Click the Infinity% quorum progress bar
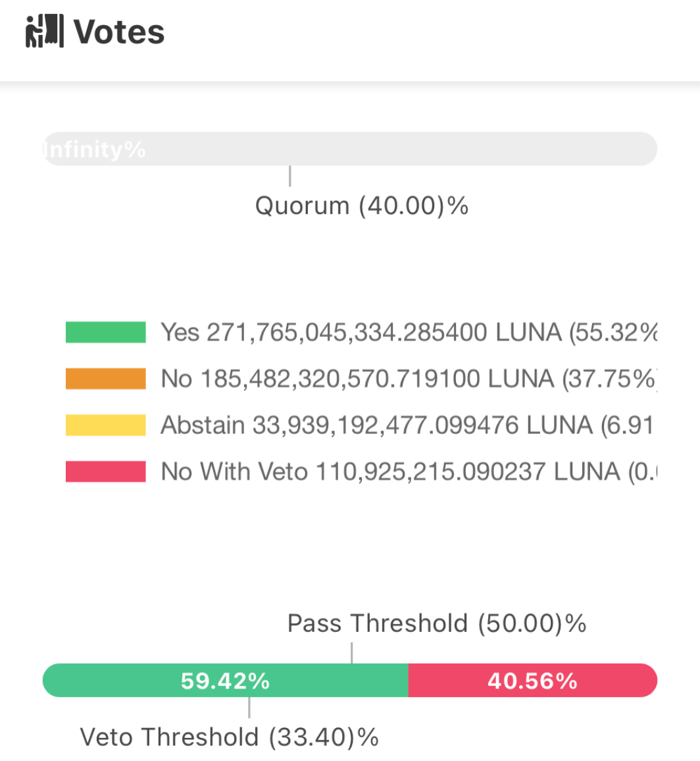700x761 pixels. [x=350, y=149]
